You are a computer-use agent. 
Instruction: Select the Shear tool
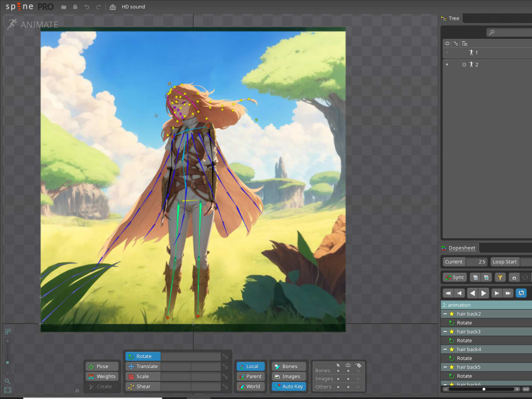[142, 386]
